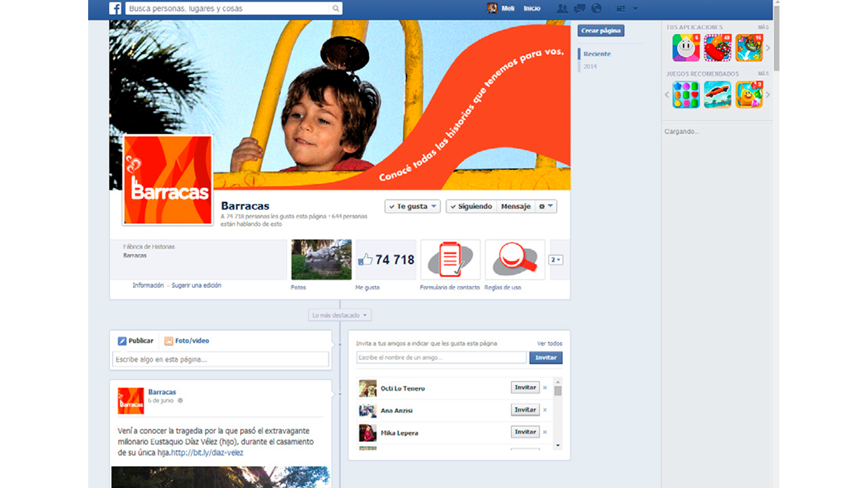This screenshot has width=868, height=488.
Task: Toggle the Siguiendo follow button
Action: tap(471, 206)
